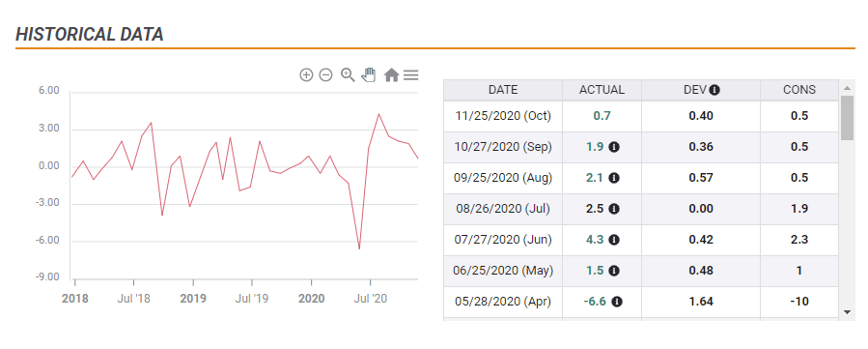
Task: Click info icon beside 1.9 Sep actual
Action: point(613,147)
